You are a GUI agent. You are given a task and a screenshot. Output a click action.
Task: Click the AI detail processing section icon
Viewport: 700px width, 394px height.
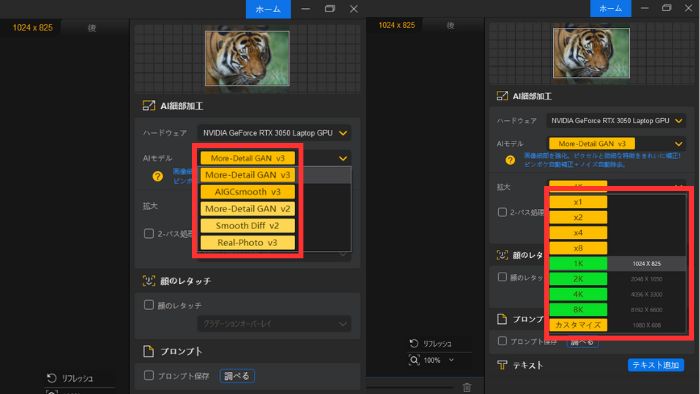click(148, 106)
